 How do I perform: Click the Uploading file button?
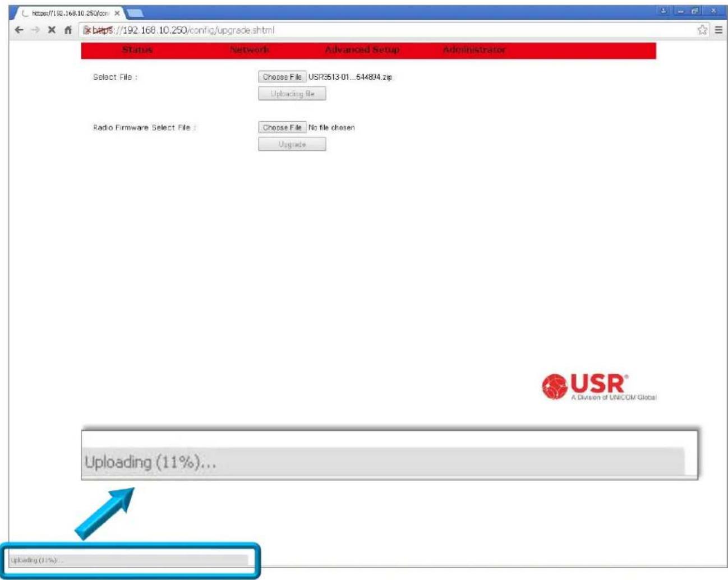[x=292, y=94]
